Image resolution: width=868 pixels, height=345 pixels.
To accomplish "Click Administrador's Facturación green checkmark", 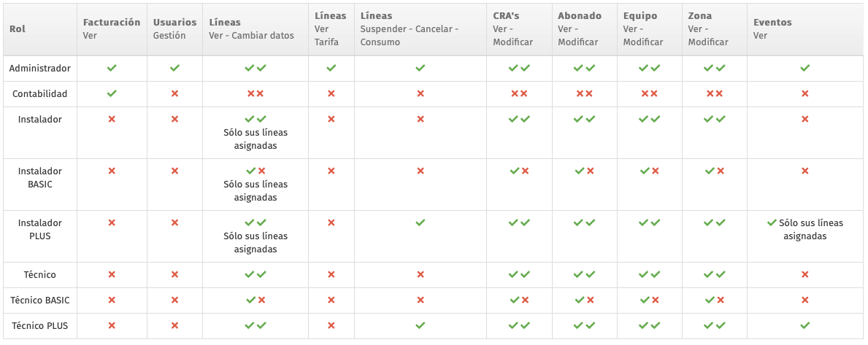I will 112,68.
